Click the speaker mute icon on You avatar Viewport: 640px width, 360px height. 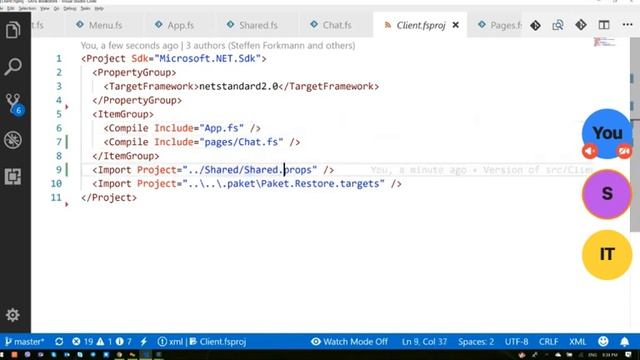click(590, 151)
